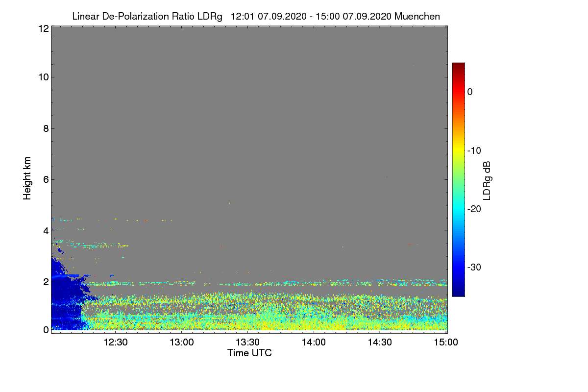Click the 6 km height tick label

tap(45, 179)
